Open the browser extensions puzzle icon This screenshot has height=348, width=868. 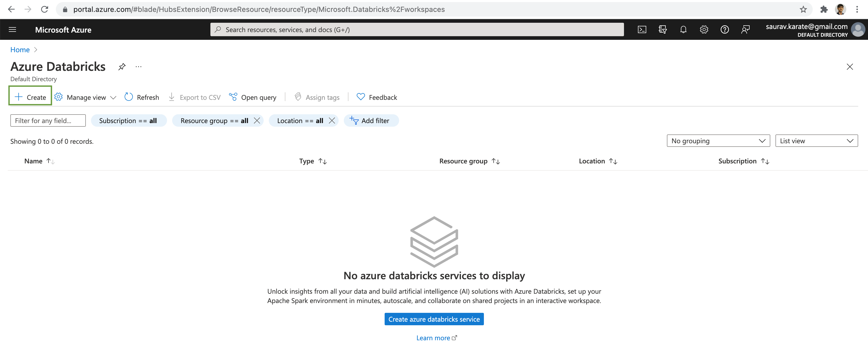(x=824, y=9)
